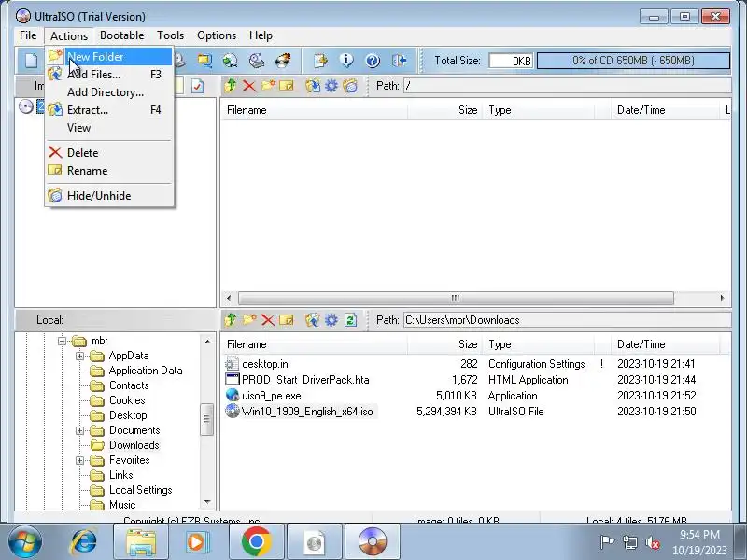Click the Local tree scroll-down arrow

(x=207, y=502)
